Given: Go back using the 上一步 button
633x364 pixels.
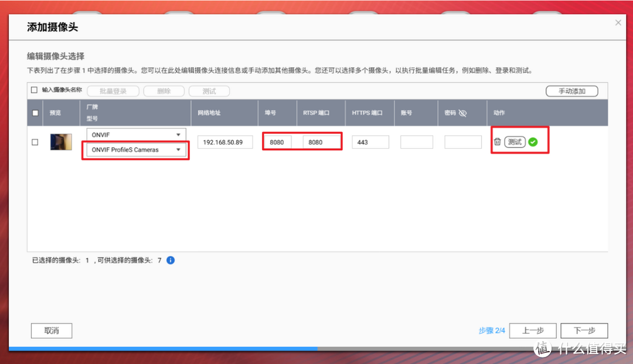Looking at the screenshot, I should [533, 331].
